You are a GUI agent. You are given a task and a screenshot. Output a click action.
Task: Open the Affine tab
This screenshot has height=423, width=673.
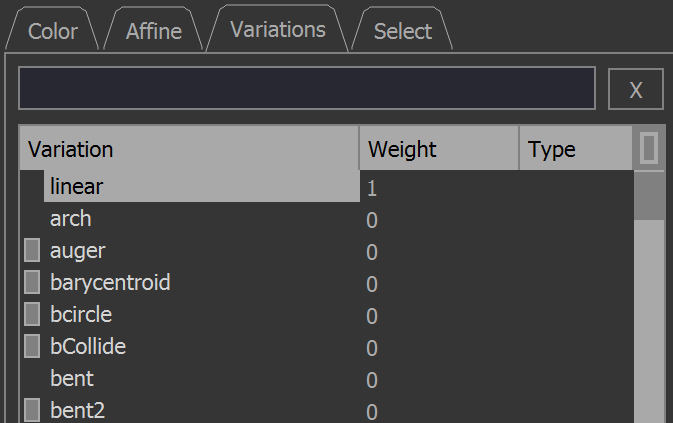coord(154,31)
